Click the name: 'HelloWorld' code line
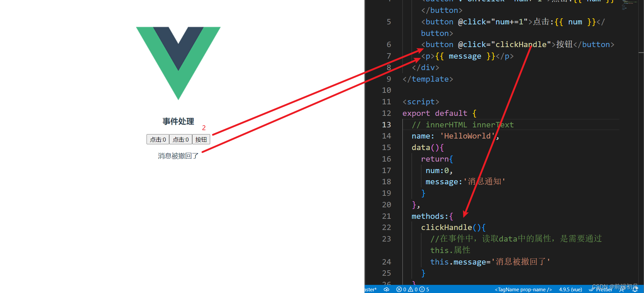The width and height of the screenshot is (644, 293). click(455, 136)
